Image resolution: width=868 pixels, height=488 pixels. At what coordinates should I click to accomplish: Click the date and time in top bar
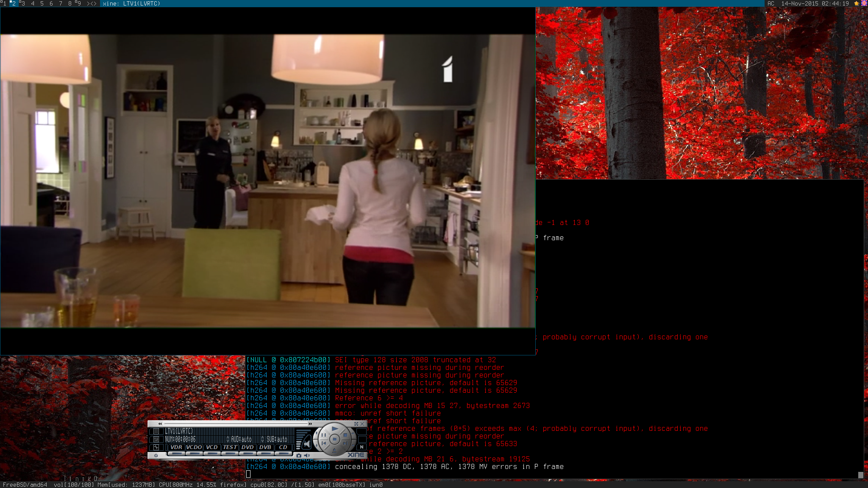(815, 3)
